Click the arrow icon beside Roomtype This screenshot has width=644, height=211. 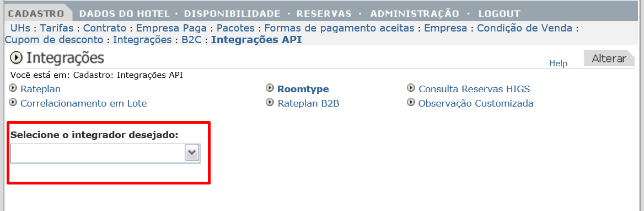click(270, 88)
